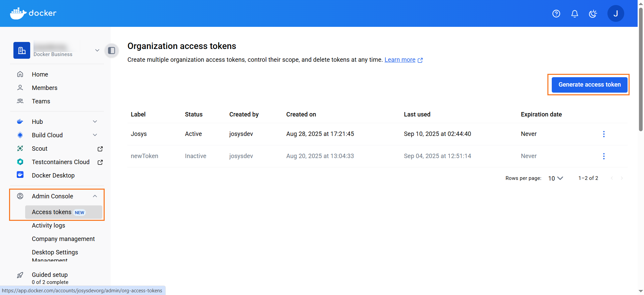Click Generate access token button
This screenshot has width=644, height=295.
[x=589, y=85]
